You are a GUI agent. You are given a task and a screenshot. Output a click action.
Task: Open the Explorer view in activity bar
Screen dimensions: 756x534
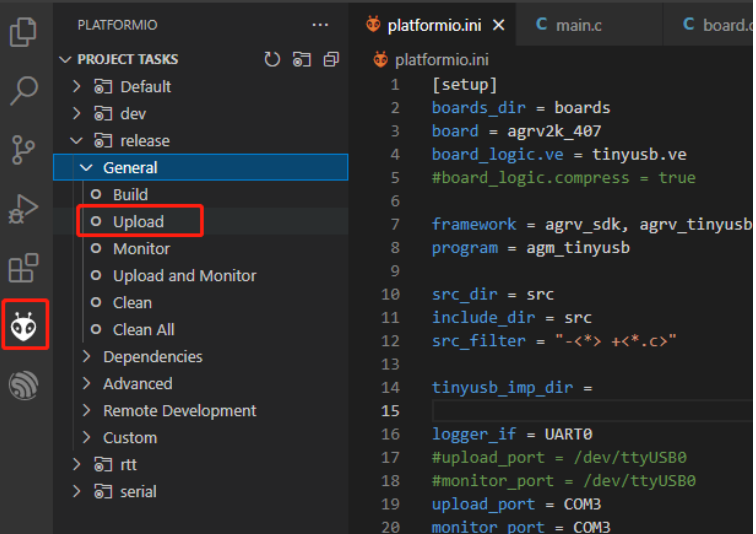tap(23, 32)
